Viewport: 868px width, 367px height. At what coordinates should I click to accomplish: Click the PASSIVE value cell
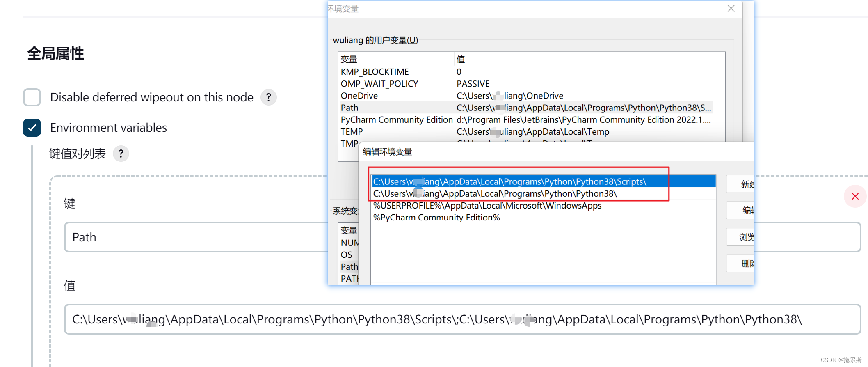click(473, 84)
